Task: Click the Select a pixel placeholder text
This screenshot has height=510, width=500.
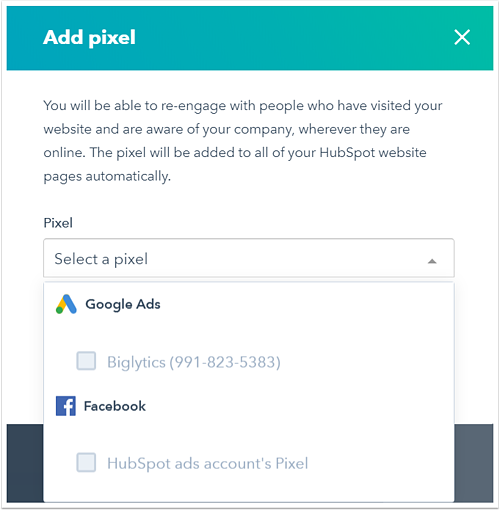Action: pyautogui.click(x=101, y=259)
